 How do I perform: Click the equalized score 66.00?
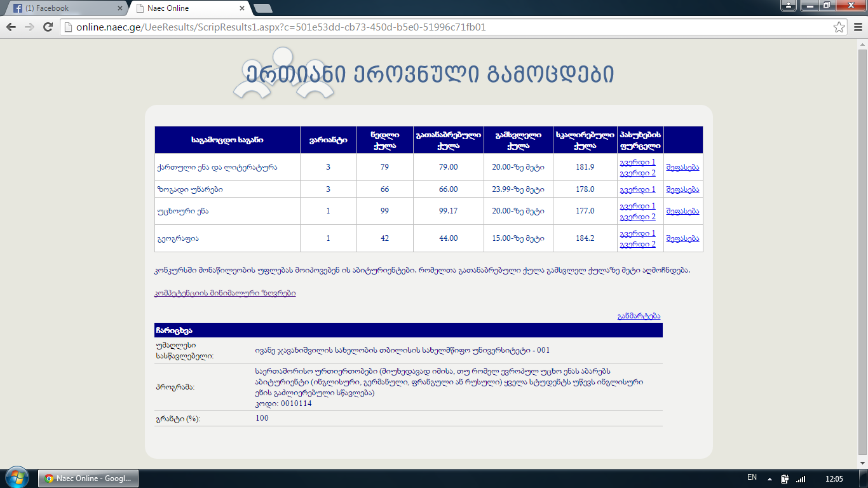tap(448, 189)
